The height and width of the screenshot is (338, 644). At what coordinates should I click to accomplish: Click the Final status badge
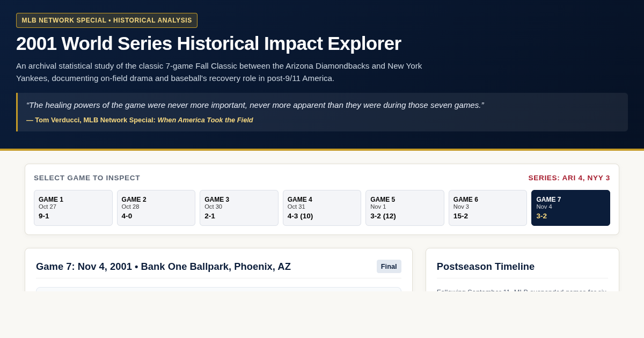[x=389, y=267]
